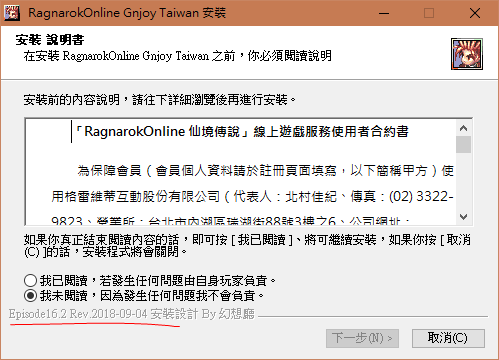Viewport: 499px width, 360px height.
Task: Click scrollbar down arrow in agreement box
Action: pyautogui.click(x=463, y=217)
